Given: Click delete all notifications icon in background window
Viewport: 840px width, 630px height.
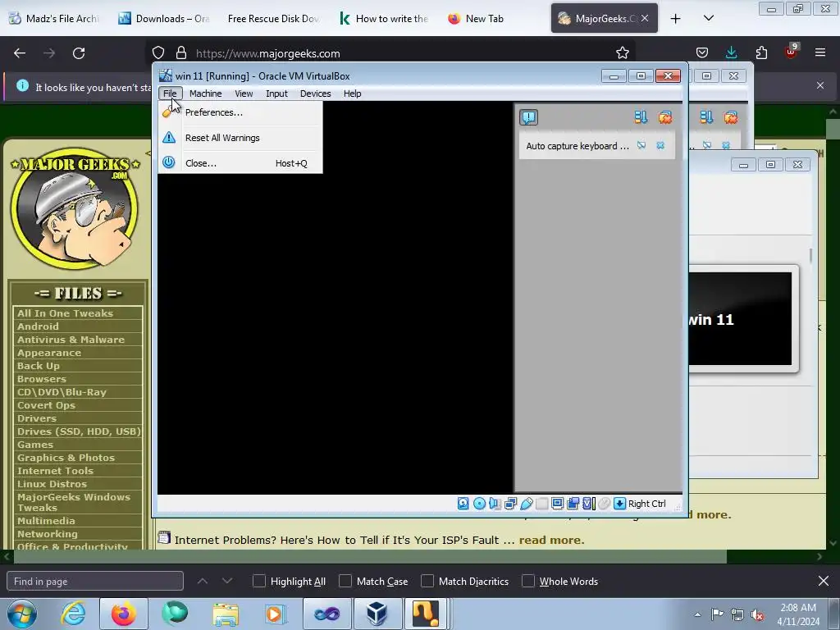Looking at the screenshot, I should (x=730, y=117).
